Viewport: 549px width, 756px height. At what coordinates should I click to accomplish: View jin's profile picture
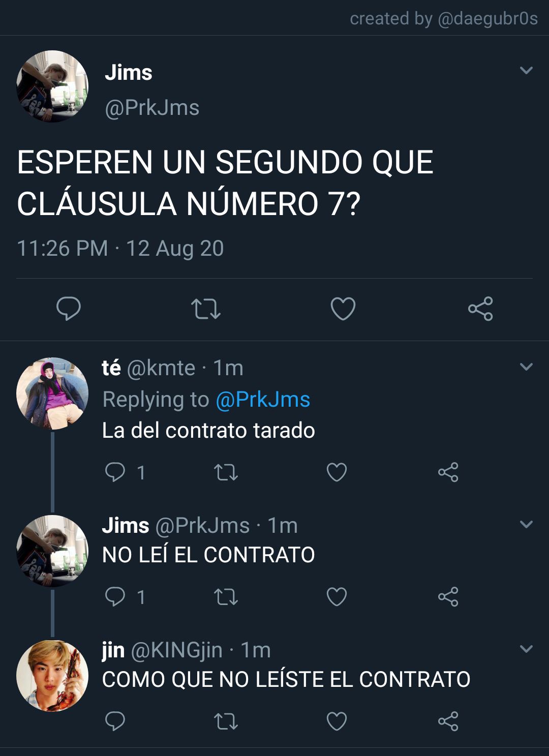click(x=52, y=676)
